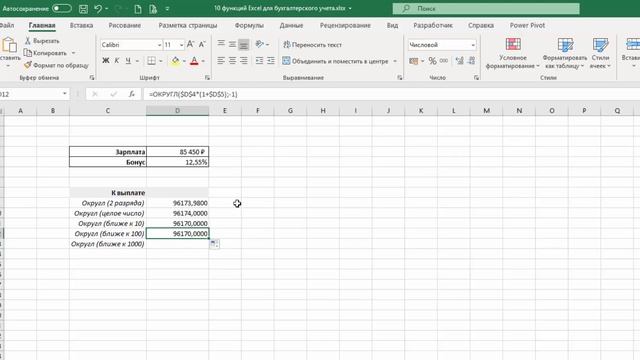
Task: Click the new document icon
Action: 138,9
